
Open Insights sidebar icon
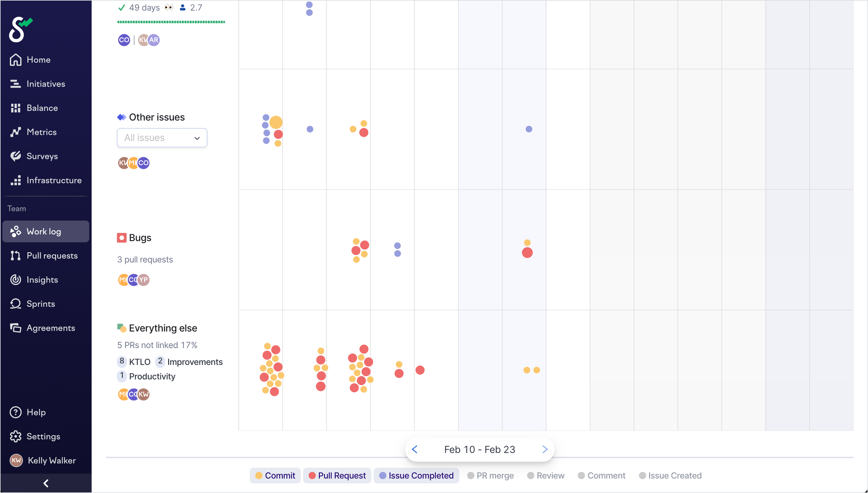point(16,280)
